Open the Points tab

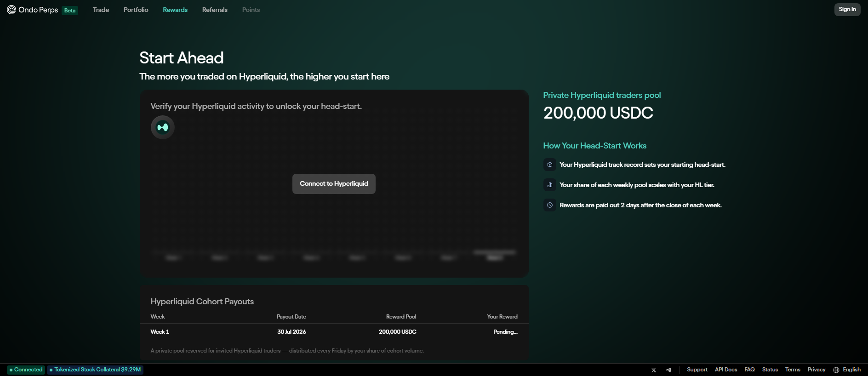click(251, 10)
